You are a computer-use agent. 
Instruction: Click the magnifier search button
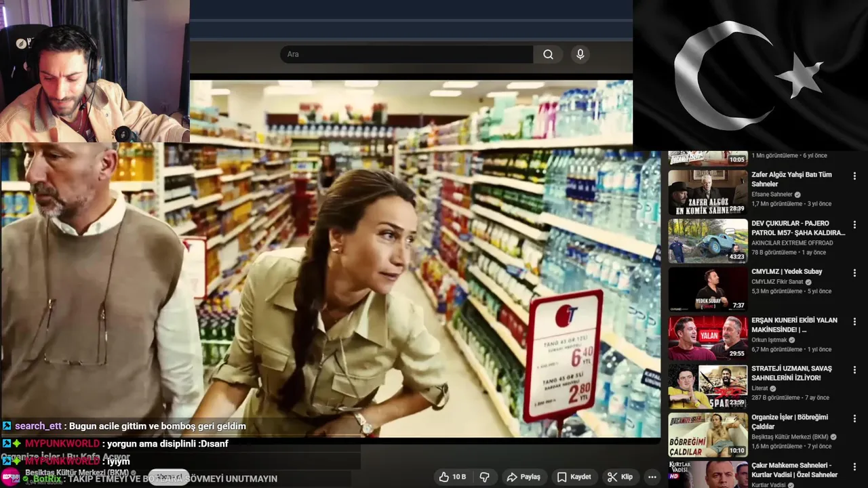tap(548, 54)
